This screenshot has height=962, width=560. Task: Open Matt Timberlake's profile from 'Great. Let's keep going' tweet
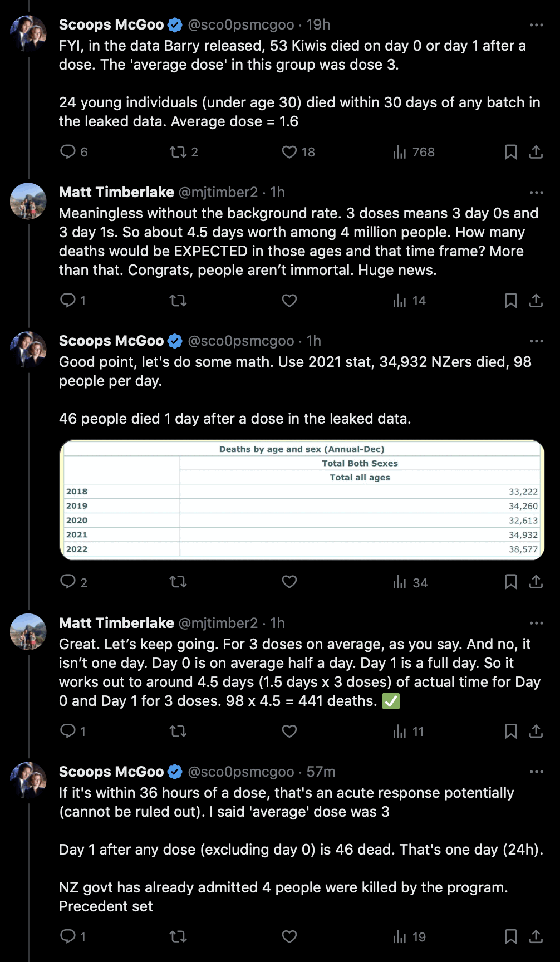pos(116,623)
